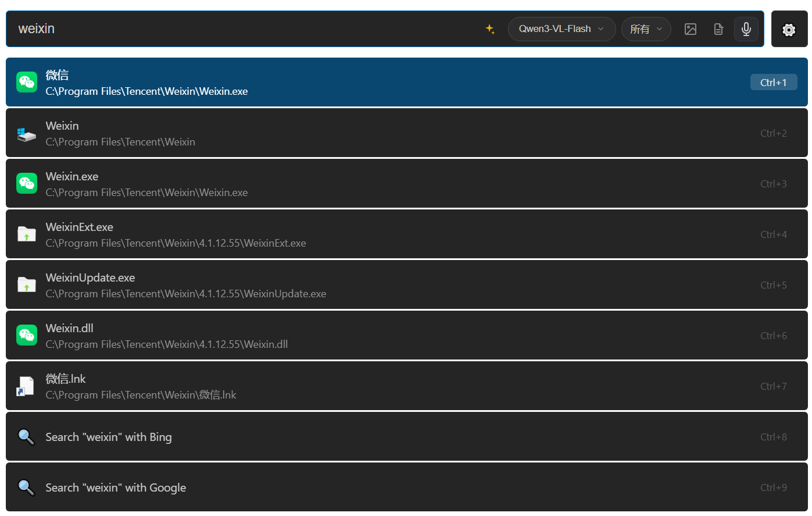Viewport: 812px width, 516px height.
Task: Select the WeixinExt.exe result title
Action: click(80, 227)
